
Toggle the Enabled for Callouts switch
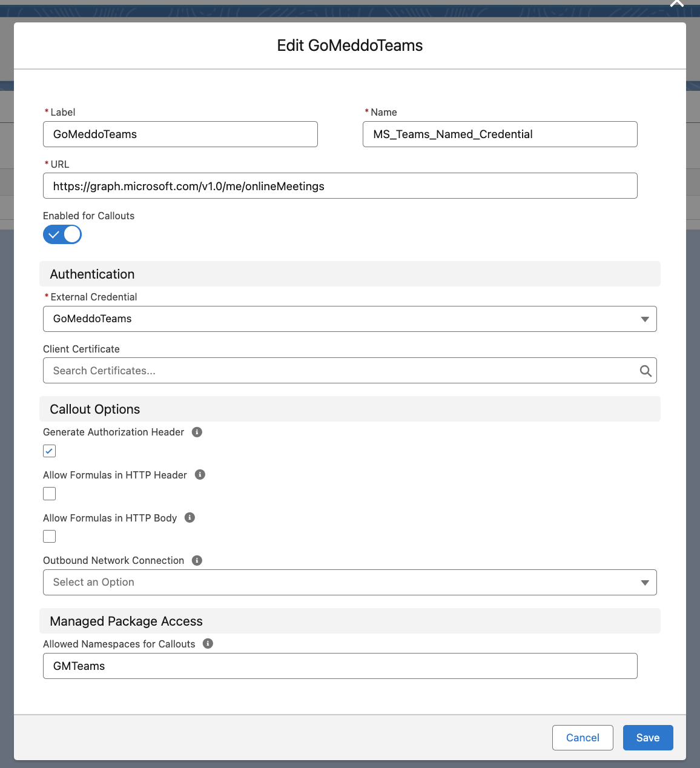pyautogui.click(x=62, y=234)
